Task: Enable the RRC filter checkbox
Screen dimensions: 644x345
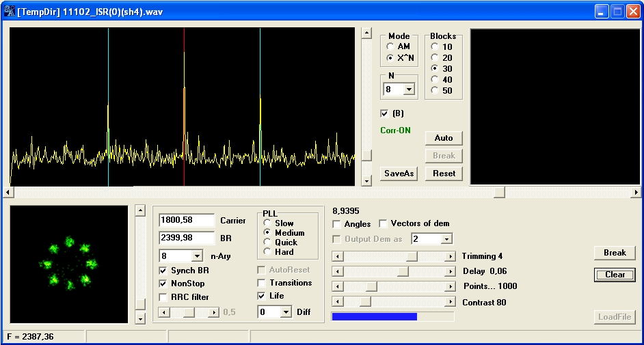Action: pyautogui.click(x=163, y=297)
